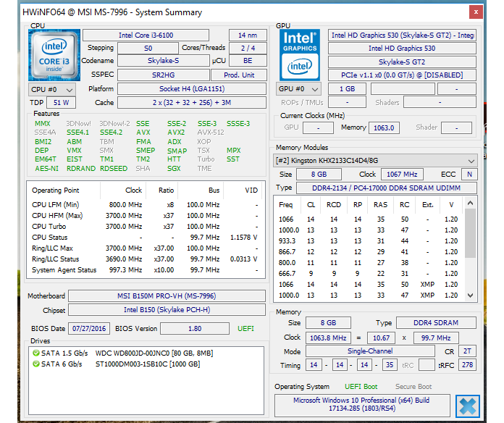Close the System Summary window with red X
The width and height of the screenshot is (504, 423).
476,12
